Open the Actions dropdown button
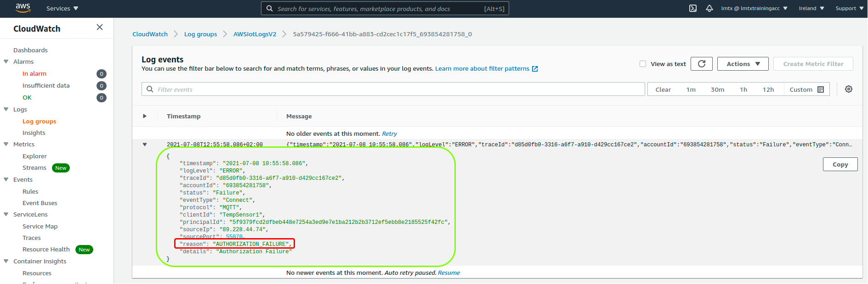 point(743,64)
